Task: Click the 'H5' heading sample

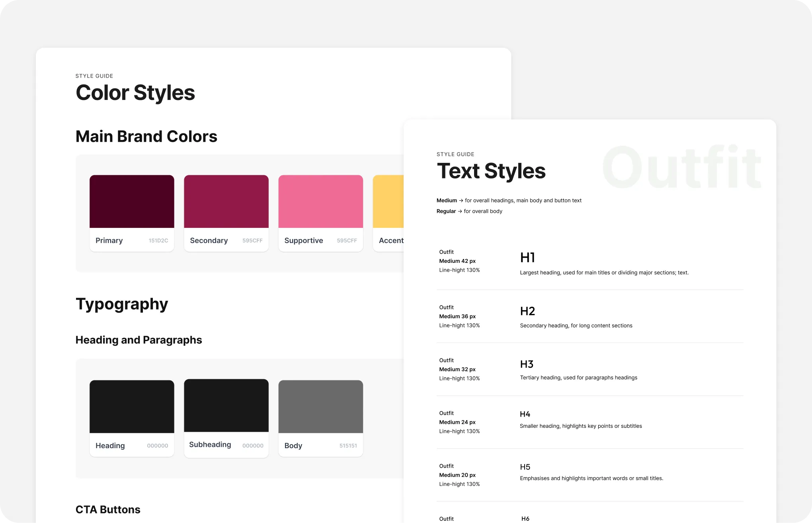Action: [525, 467]
